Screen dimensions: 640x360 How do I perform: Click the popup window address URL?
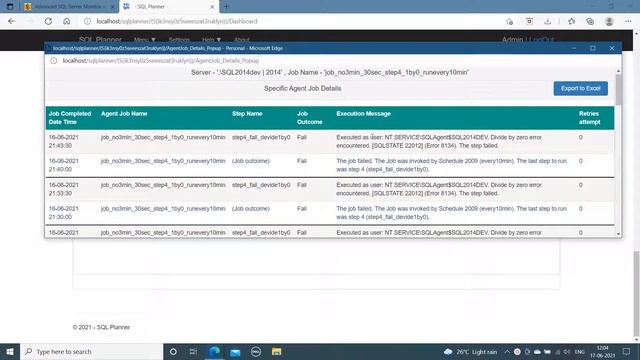161,60
